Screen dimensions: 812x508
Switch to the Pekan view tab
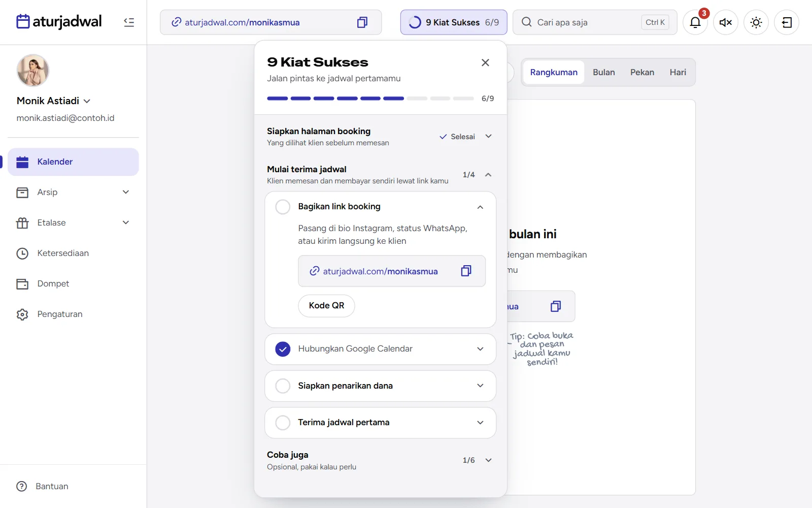point(642,72)
